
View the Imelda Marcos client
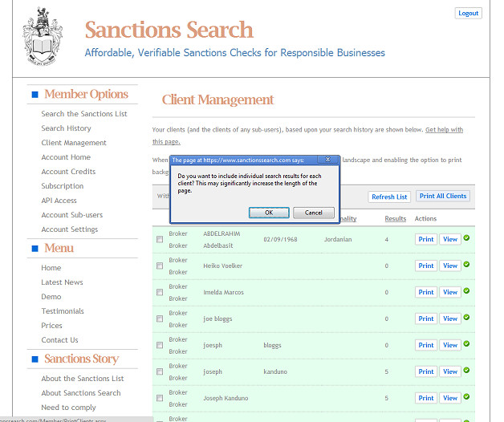point(450,292)
